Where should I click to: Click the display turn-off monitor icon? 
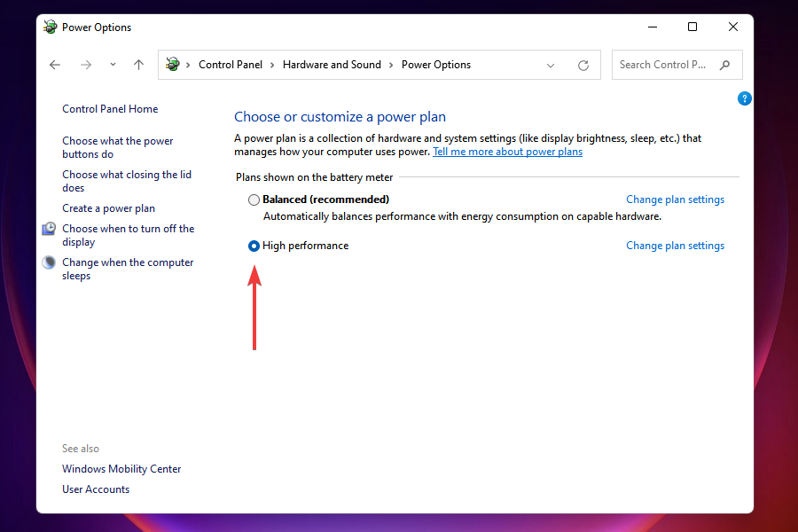coord(49,229)
